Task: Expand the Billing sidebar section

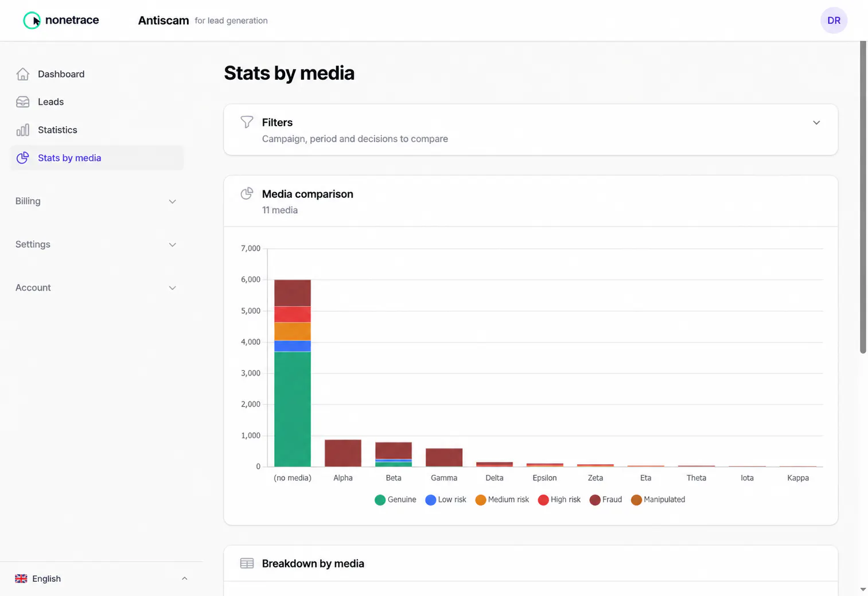Action: point(96,201)
